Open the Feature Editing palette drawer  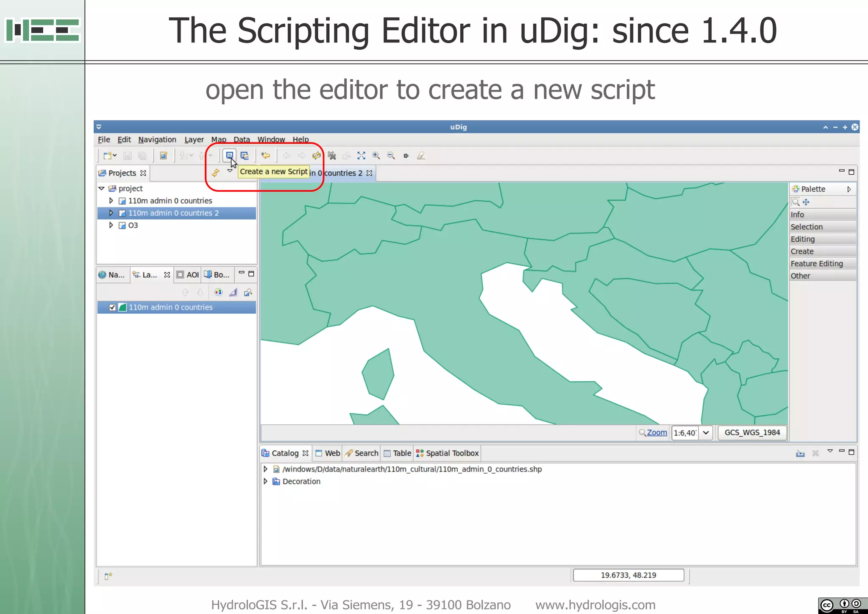coord(823,264)
